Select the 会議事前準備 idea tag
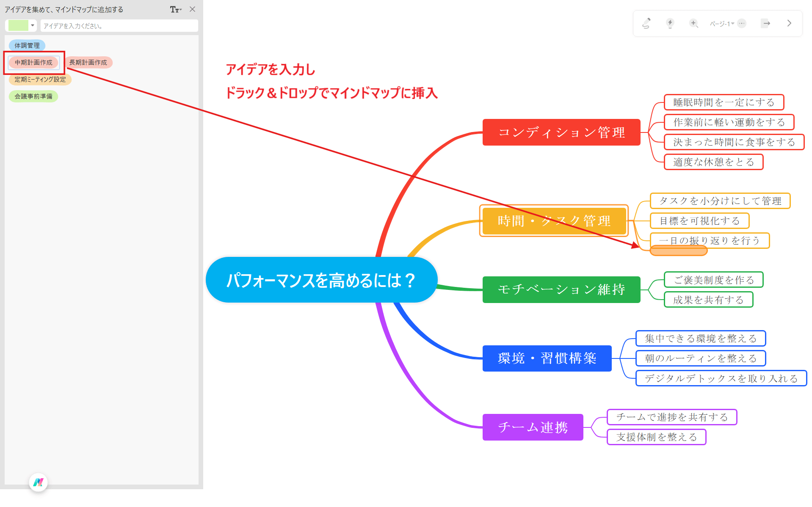The image size is (812, 507). point(33,96)
